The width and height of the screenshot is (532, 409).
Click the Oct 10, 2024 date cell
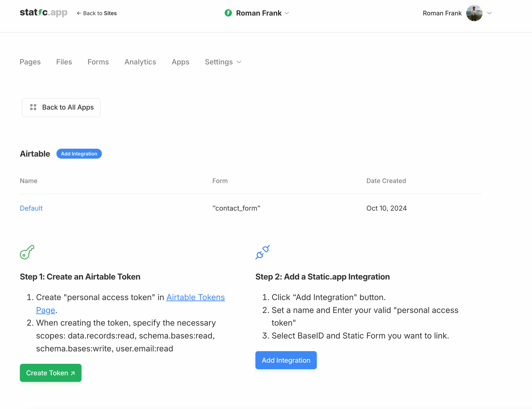pos(387,208)
